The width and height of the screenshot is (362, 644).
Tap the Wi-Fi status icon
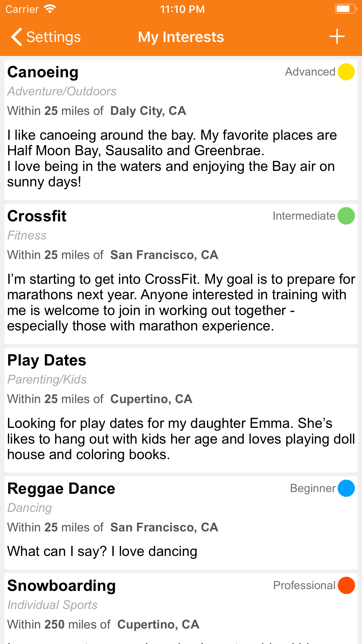[50, 9]
